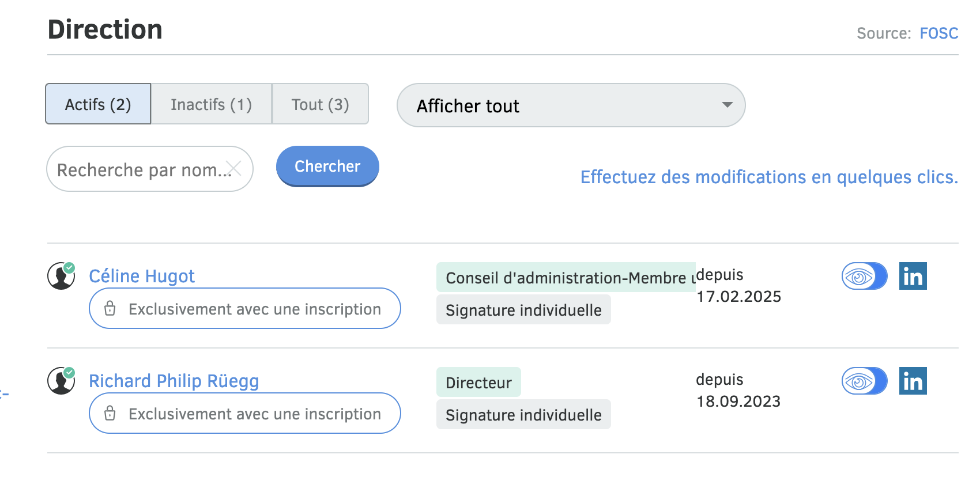Image resolution: width=980 pixels, height=477 pixels.
Task: Open Richard Philip Rüegg's LinkedIn icon
Action: coord(913,381)
